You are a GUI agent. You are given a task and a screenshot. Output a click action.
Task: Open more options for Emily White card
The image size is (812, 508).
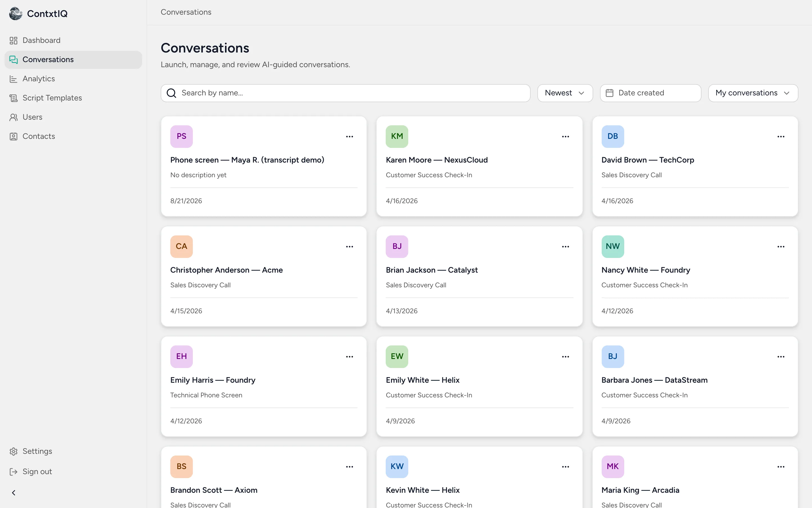pos(565,357)
